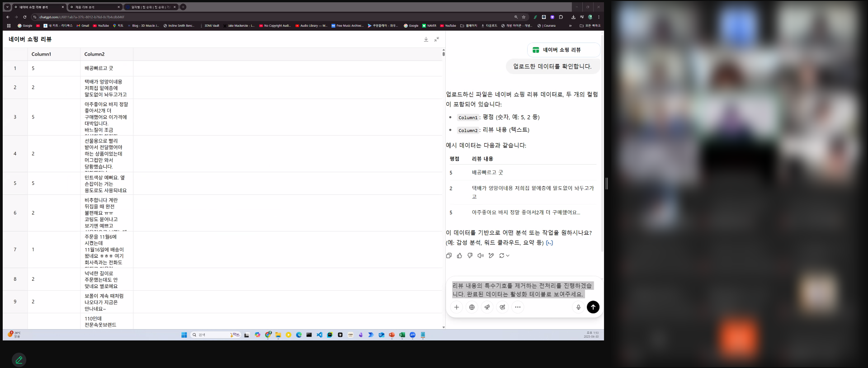868x368 pixels.
Task: Edit the response in canvas
Action: pyautogui.click(x=491, y=255)
